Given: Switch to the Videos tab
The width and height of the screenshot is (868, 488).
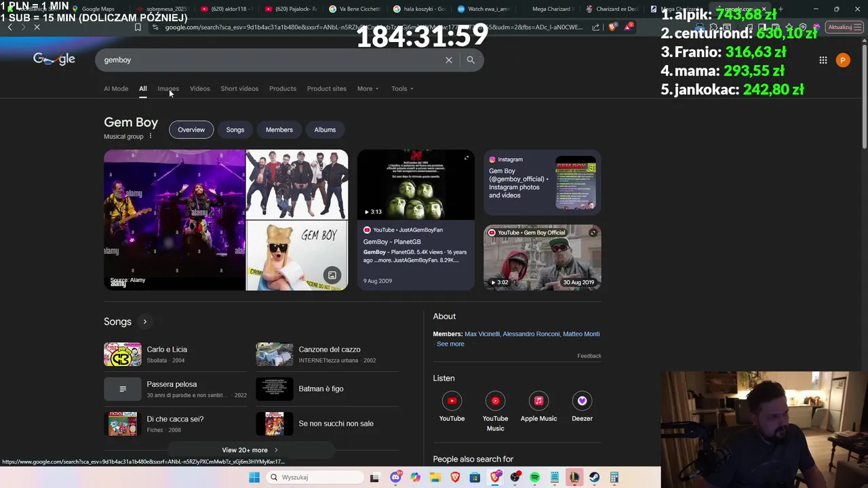Looking at the screenshot, I should (200, 89).
